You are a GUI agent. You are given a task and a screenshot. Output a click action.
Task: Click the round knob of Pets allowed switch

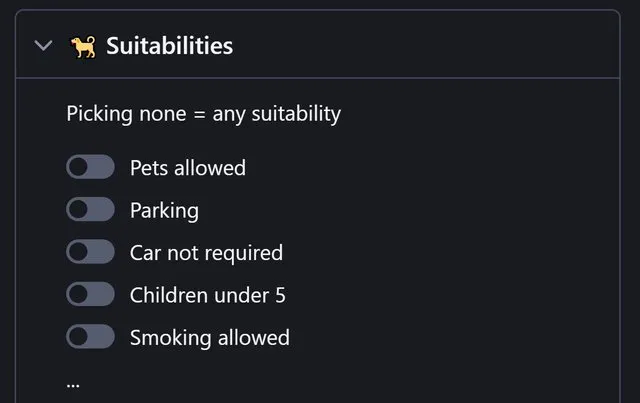[78, 167]
